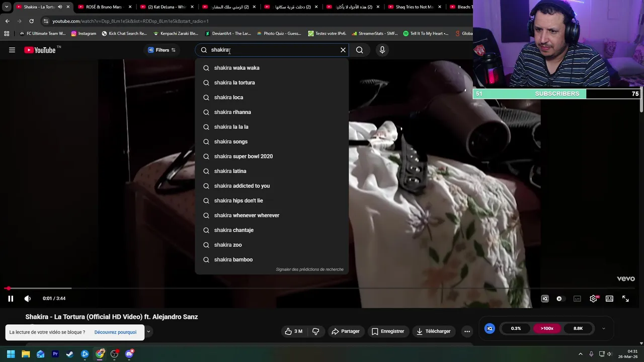Open player settings gear

pyautogui.click(x=593, y=299)
